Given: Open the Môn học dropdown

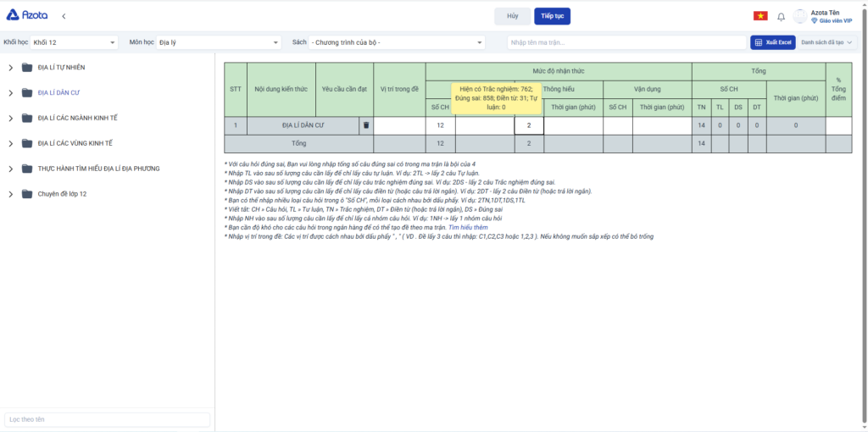Looking at the screenshot, I should tap(218, 42).
